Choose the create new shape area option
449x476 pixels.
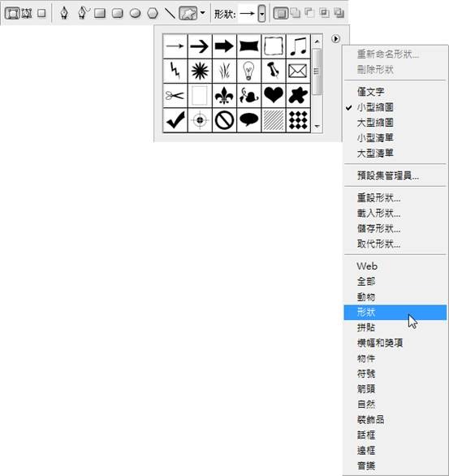click(281, 13)
